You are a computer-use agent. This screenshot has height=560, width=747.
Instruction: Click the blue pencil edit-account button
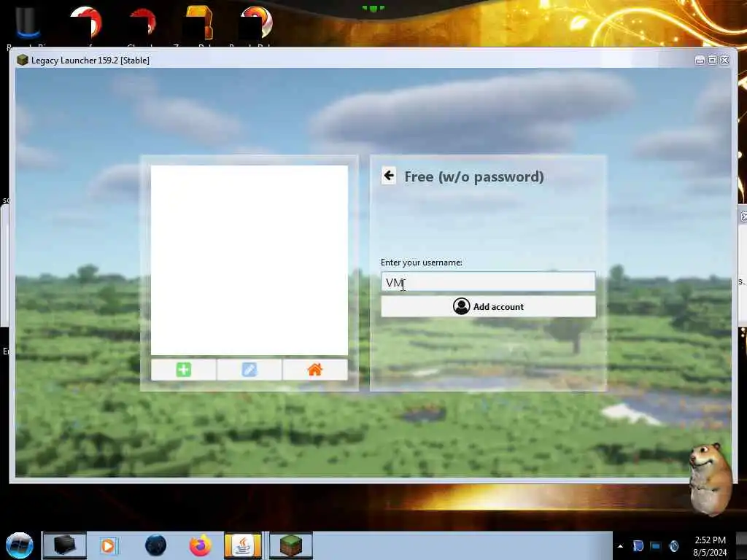249,370
